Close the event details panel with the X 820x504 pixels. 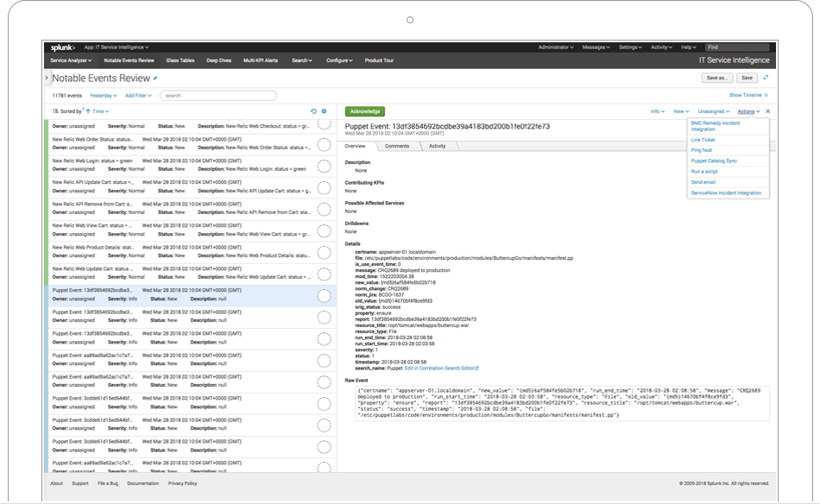pyautogui.click(x=767, y=111)
